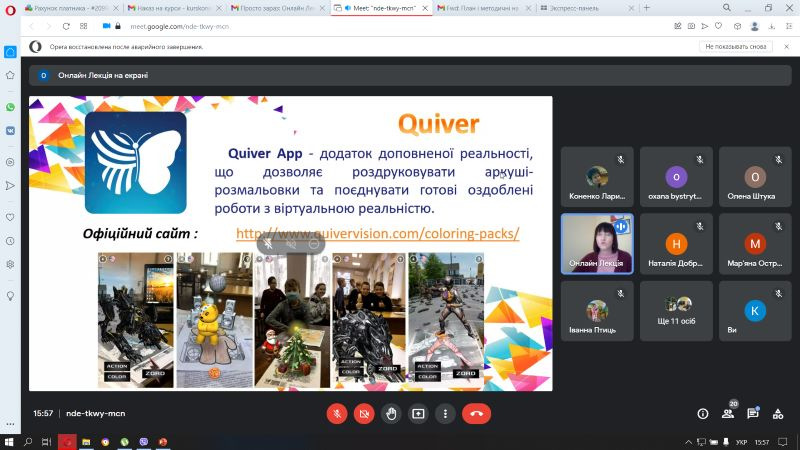Click Коненко Лари... participant tile
Viewport: 800px width, 450px height.
coord(597,177)
